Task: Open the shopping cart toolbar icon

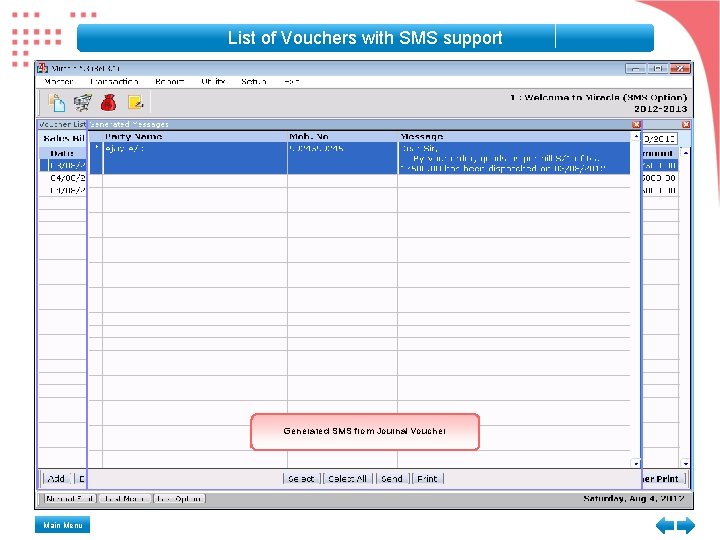Action: [83, 103]
